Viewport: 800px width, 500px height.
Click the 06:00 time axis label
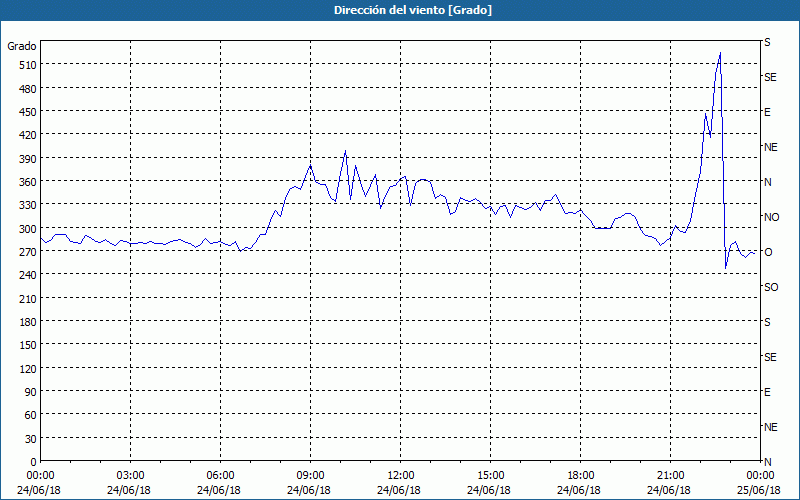click(220, 476)
